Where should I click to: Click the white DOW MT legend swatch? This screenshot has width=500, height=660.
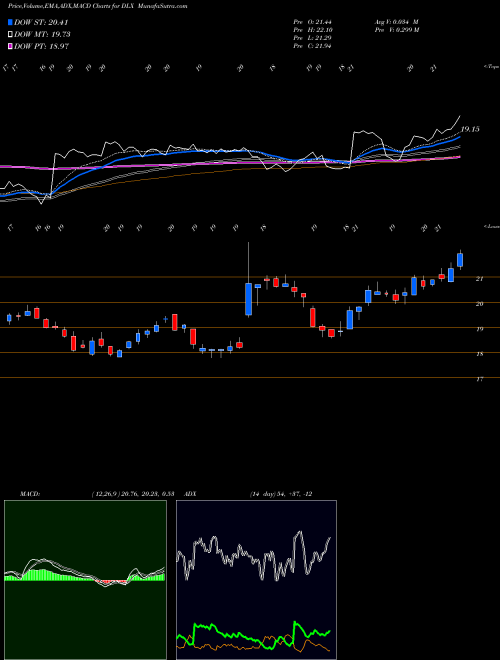pyautogui.click(x=10, y=35)
